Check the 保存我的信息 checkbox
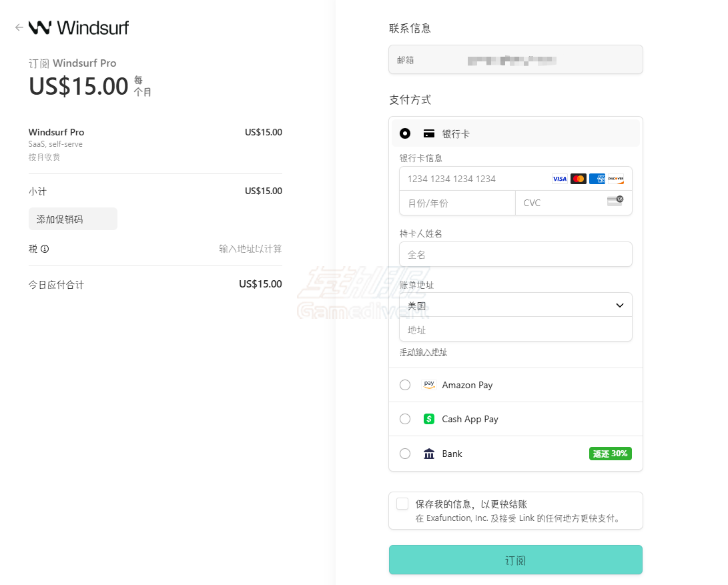The height and width of the screenshot is (585, 728). (x=402, y=504)
